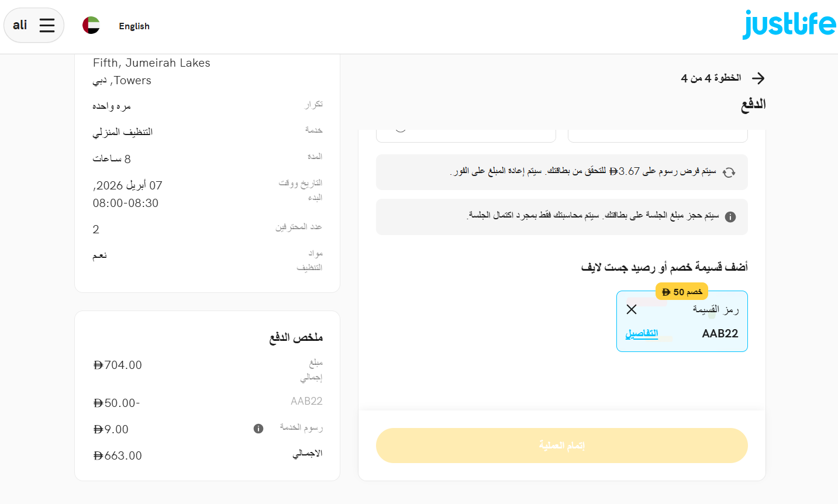The image size is (838, 504).
Task: Click the Jumeirah Lakes Towers address text
Action: [151, 71]
